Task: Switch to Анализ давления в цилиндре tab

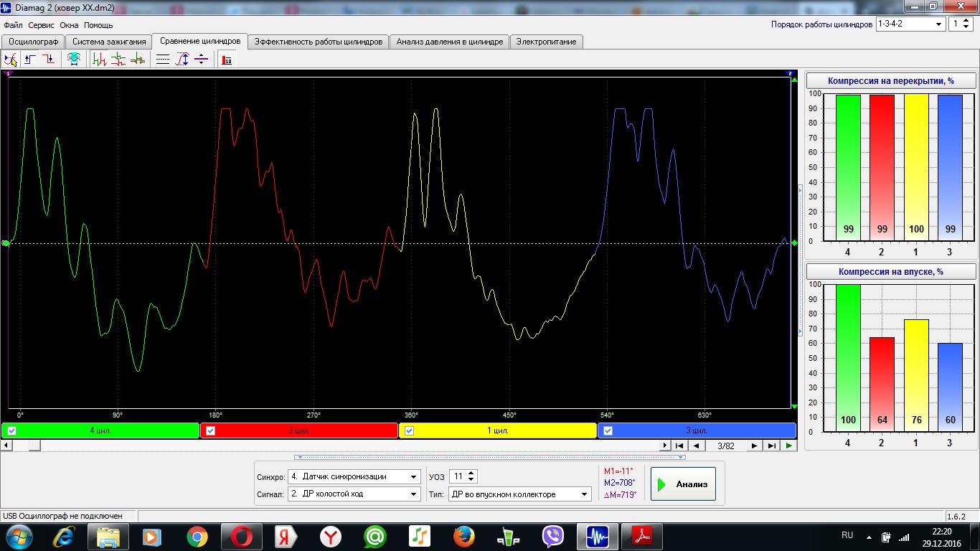Action: [450, 42]
